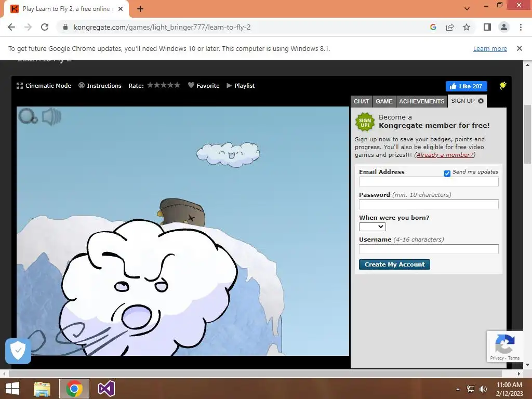Open Visual Studio from taskbar

106,389
